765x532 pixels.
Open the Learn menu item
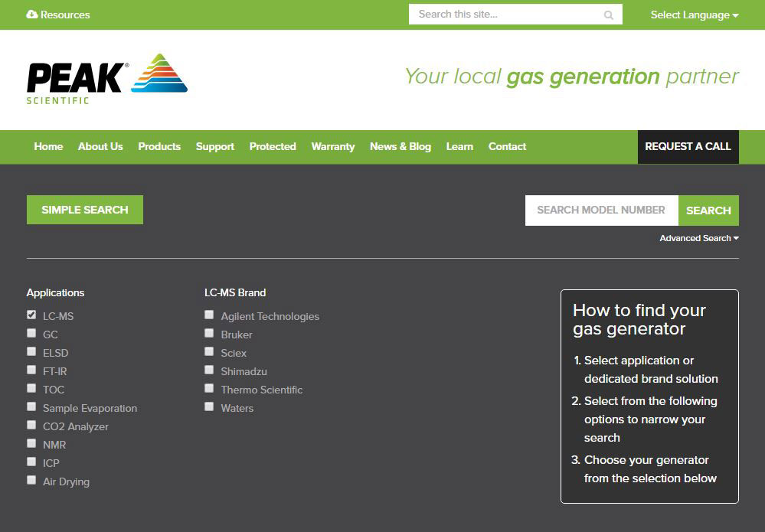(x=459, y=146)
